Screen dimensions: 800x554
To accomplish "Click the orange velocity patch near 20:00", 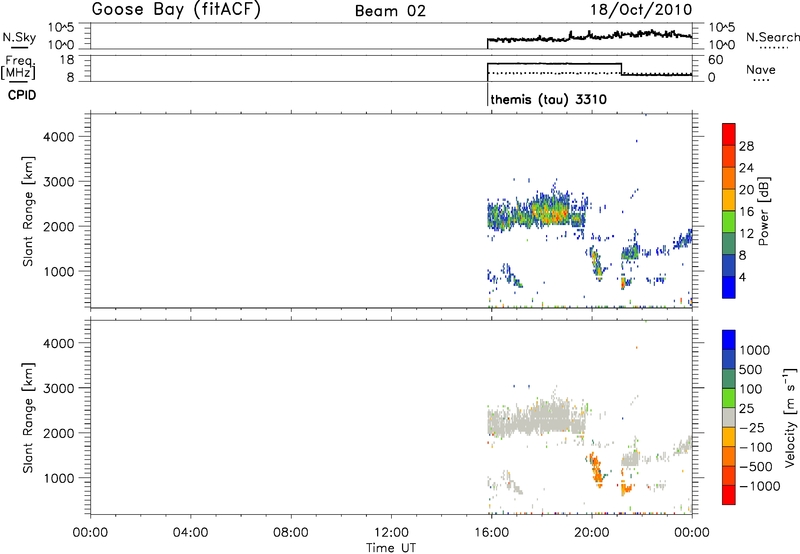I will (x=596, y=468).
